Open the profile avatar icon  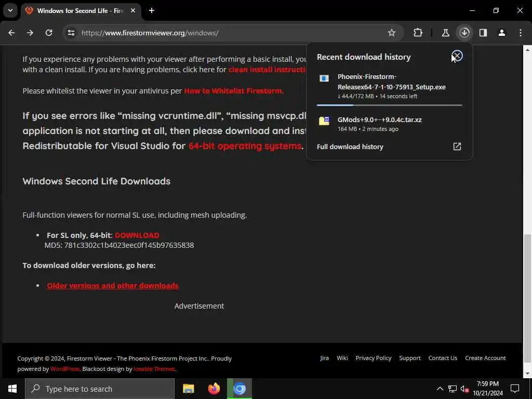(502, 33)
